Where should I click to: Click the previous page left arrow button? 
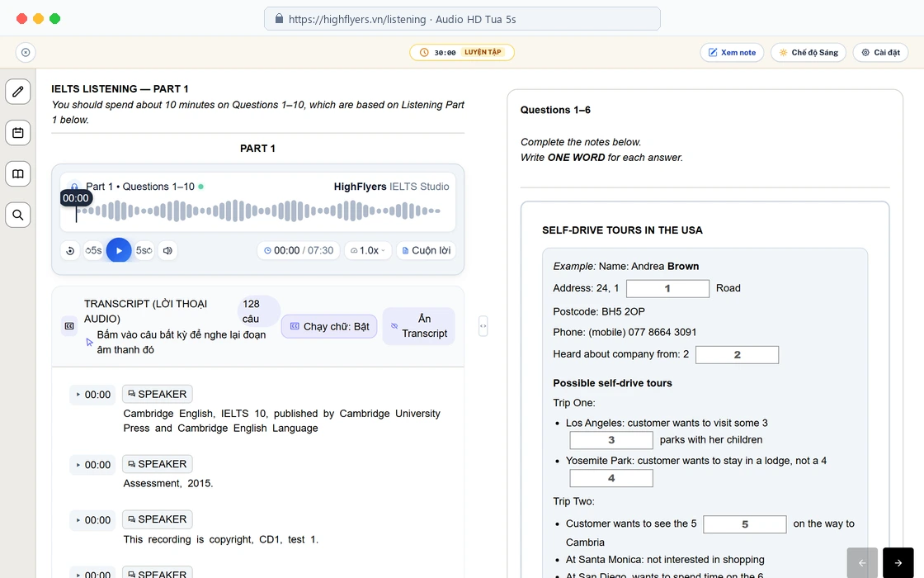click(862, 562)
